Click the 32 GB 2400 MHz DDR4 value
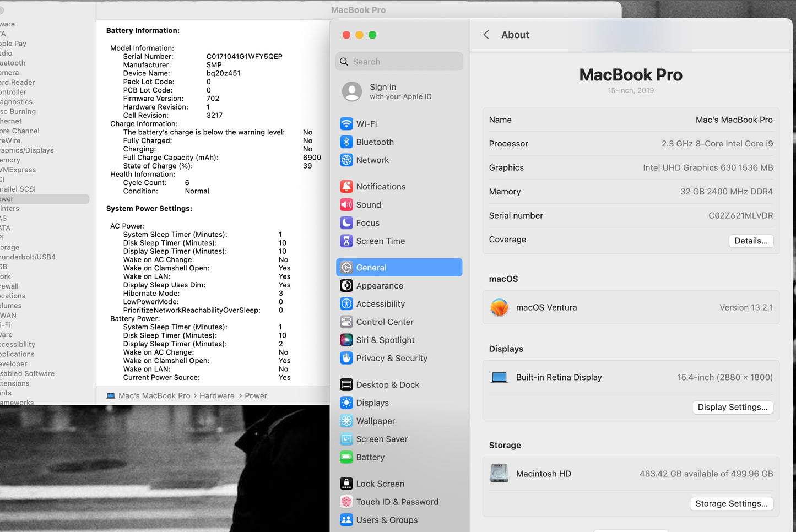 pyautogui.click(x=727, y=192)
